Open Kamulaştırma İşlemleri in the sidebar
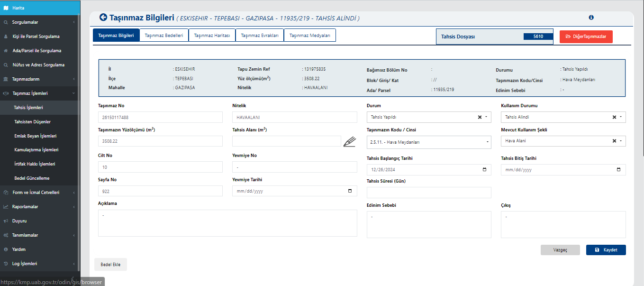The width and height of the screenshot is (644, 286). click(36, 150)
